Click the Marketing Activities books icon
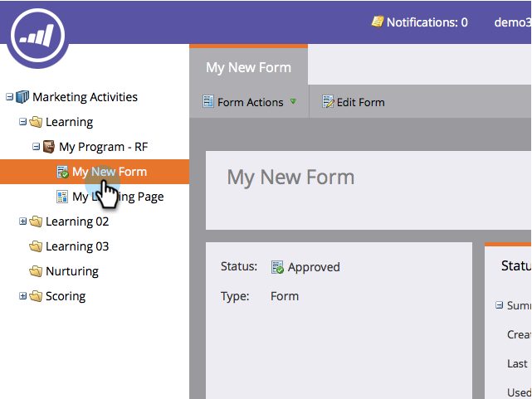This screenshot has height=399, width=532. point(22,97)
